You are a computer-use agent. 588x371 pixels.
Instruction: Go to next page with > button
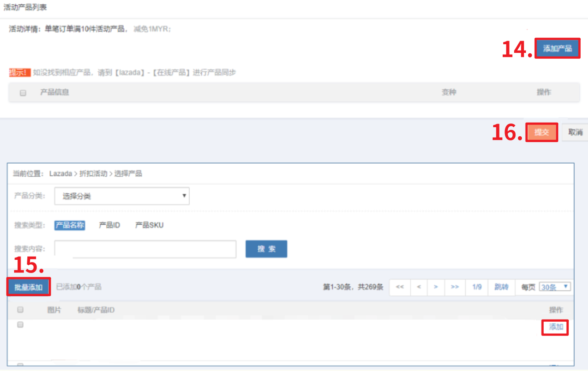click(x=436, y=287)
